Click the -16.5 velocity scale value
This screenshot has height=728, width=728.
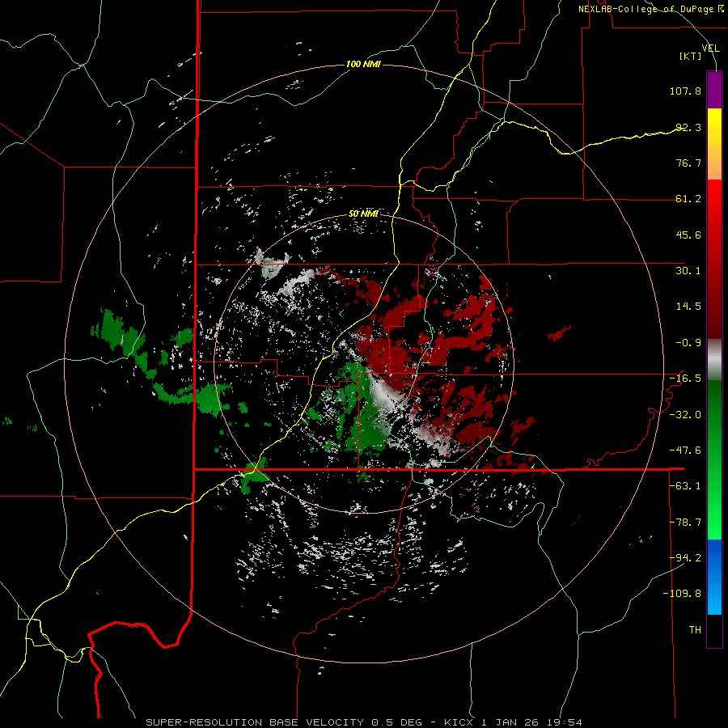point(685,379)
